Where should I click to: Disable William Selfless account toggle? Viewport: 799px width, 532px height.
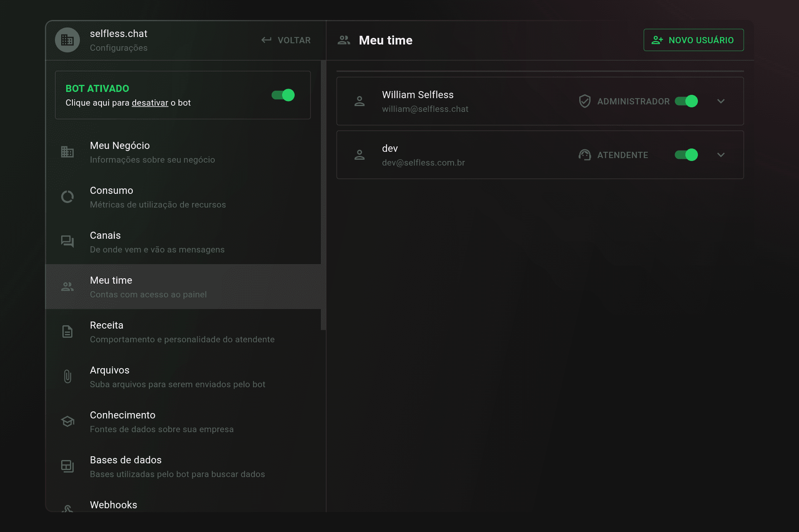coord(686,101)
